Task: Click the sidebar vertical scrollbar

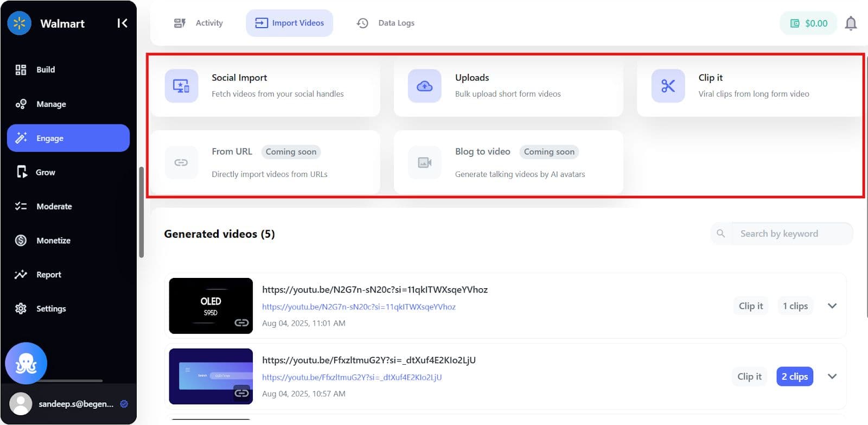Action: 142,212
